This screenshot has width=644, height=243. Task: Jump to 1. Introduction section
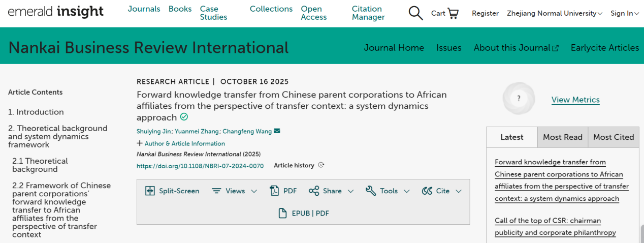36,112
